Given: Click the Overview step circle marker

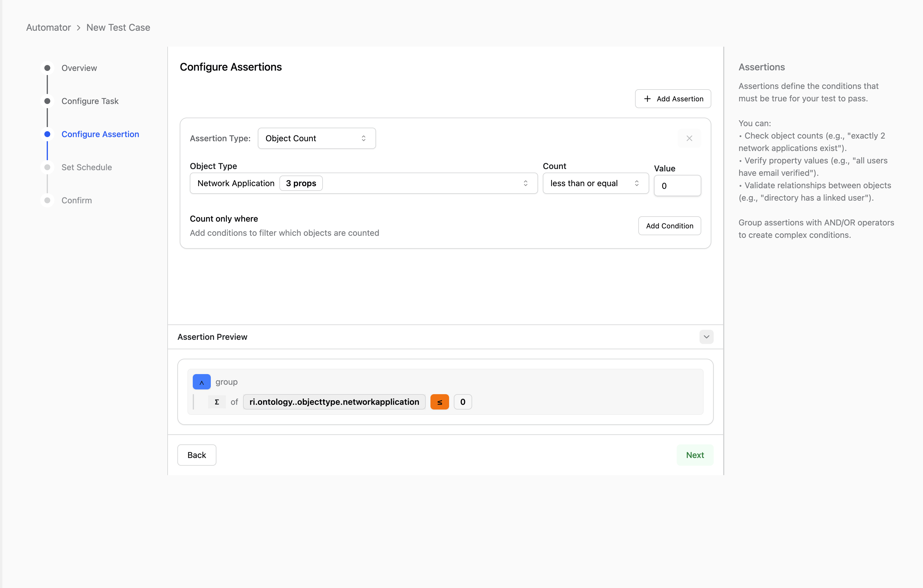Looking at the screenshot, I should tap(47, 68).
